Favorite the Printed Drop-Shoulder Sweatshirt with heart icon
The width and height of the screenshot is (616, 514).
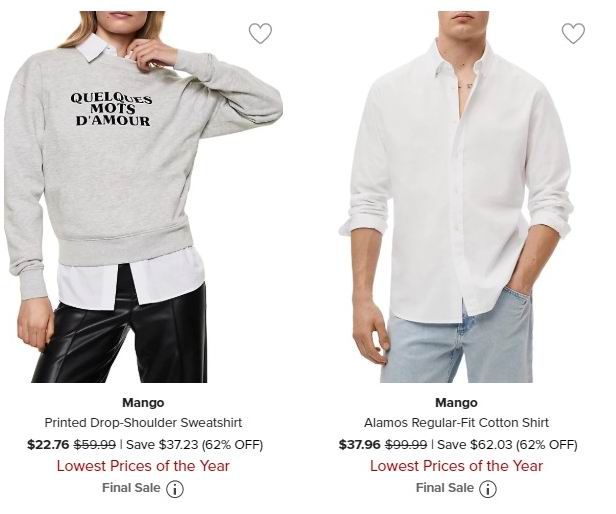click(260, 33)
